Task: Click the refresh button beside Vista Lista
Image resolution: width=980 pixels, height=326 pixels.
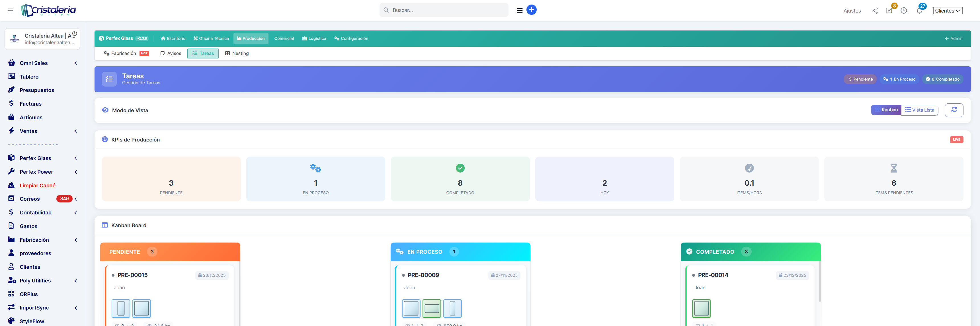Action: [x=954, y=110]
